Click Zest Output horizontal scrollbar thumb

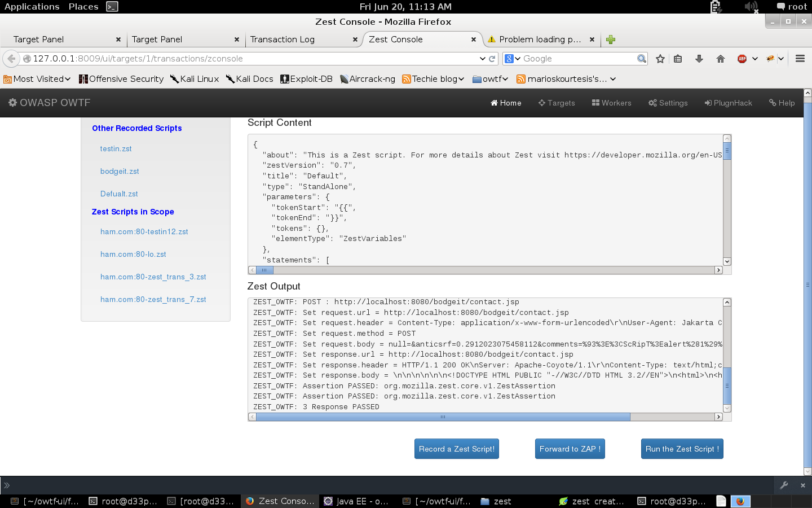tap(443, 417)
